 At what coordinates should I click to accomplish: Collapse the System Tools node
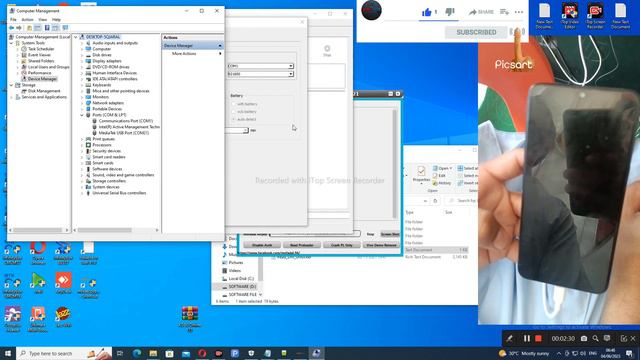pyautogui.click(x=11, y=43)
